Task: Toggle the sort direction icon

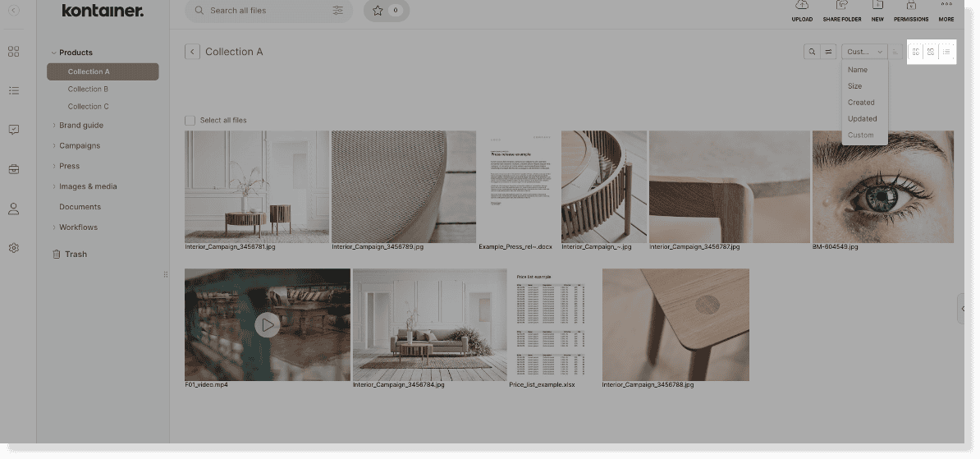Action: pyautogui.click(x=895, y=52)
